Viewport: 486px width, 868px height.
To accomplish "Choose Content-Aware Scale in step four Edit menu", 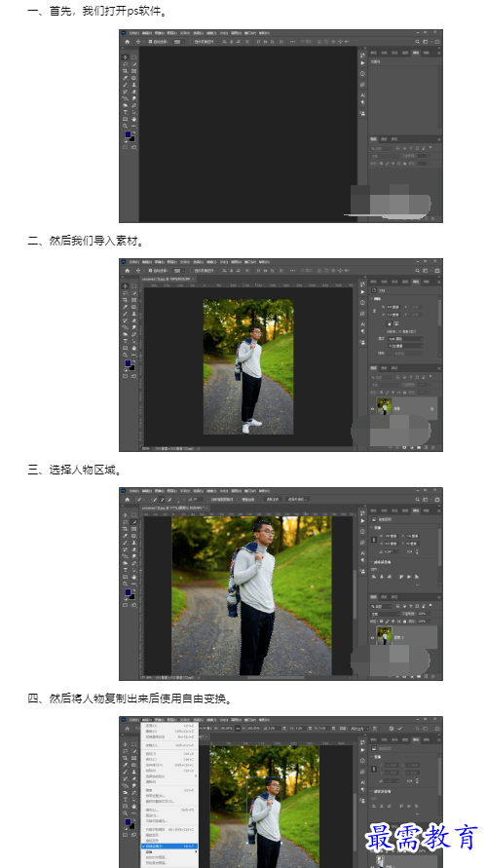I will (169, 829).
